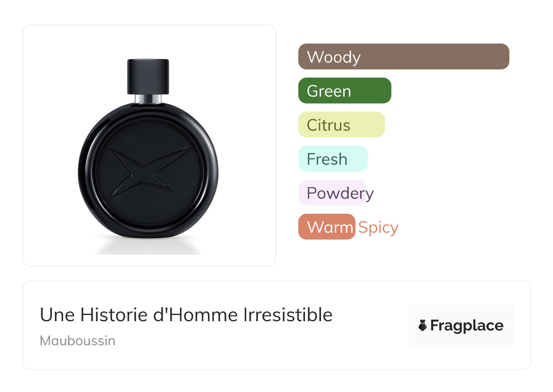Click the 'Spicy' text beside Warm
Image resolution: width=553 pixels, height=392 pixels.
click(378, 227)
